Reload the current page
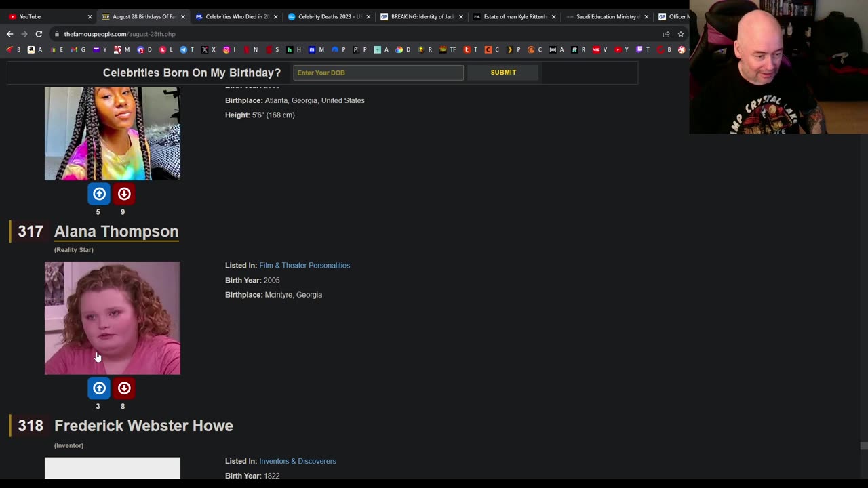 click(39, 34)
